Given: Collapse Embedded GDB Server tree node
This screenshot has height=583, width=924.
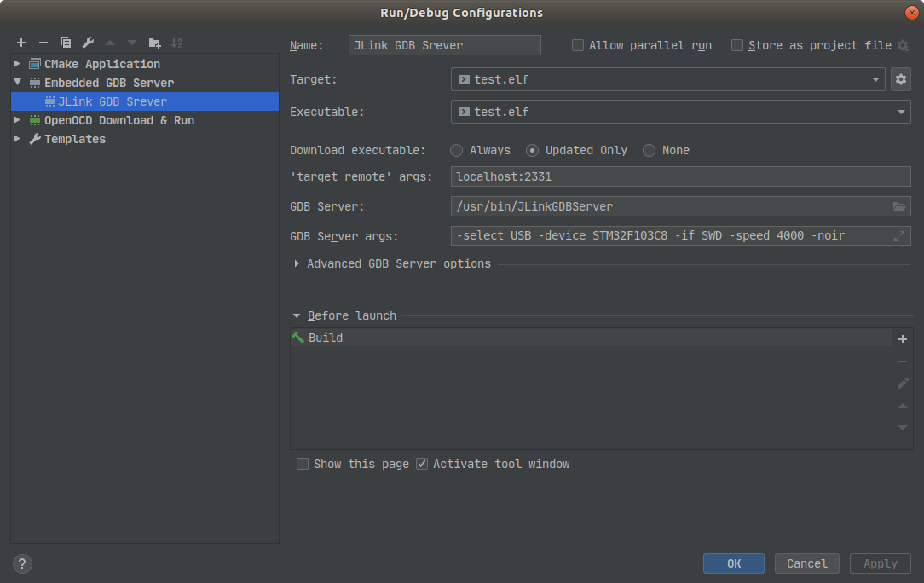Looking at the screenshot, I should (17, 82).
